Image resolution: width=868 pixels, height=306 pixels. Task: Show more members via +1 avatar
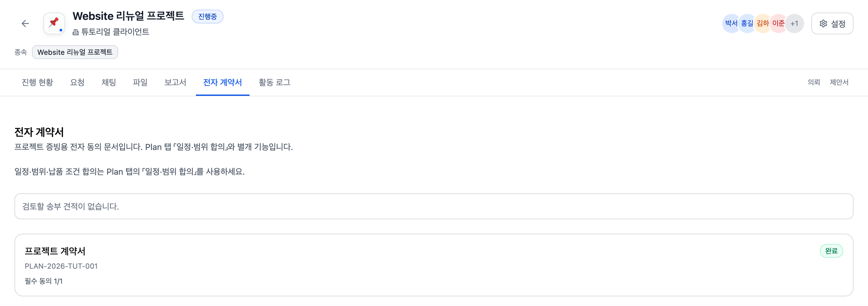[794, 23]
